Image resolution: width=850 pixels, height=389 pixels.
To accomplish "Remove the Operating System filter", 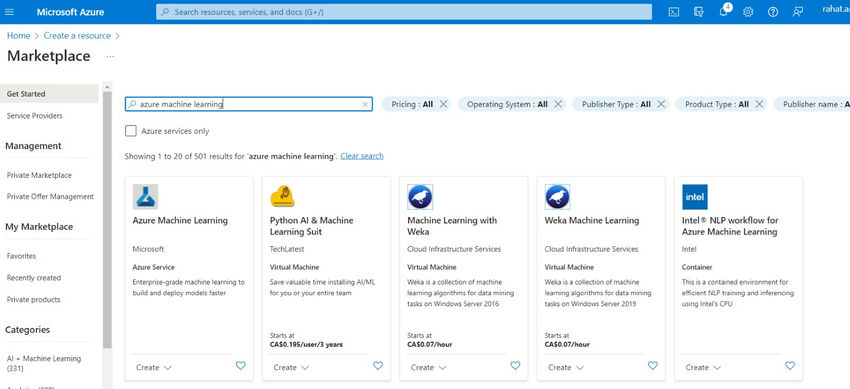I will tap(558, 104).
